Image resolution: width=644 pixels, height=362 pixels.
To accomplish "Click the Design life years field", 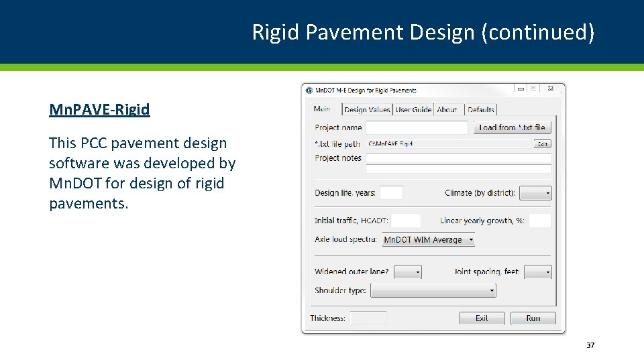I will pos(391,192).
